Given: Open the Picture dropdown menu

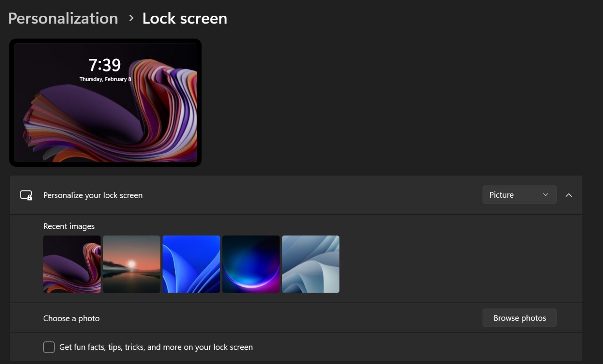Looking at the screenshot, I should [519, 195].
